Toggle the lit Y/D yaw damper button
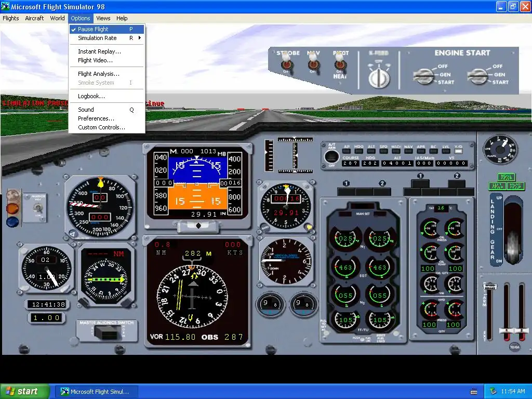 tap(458, 151)
